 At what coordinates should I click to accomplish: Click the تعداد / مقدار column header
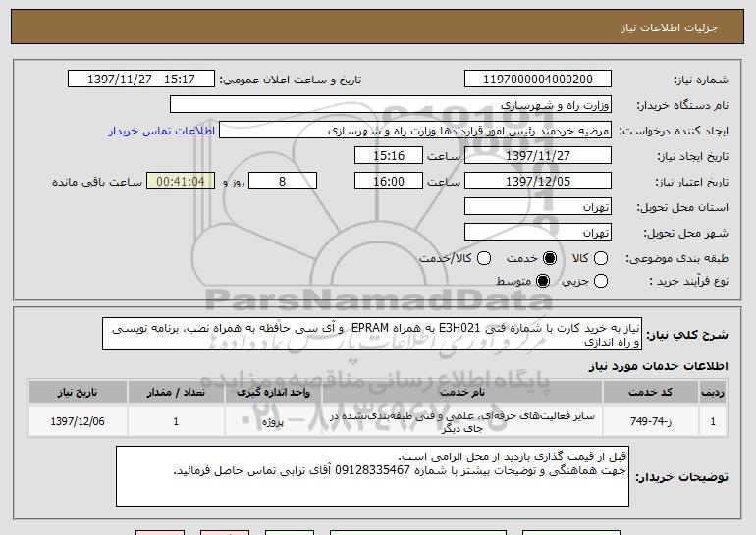(176, 393)
